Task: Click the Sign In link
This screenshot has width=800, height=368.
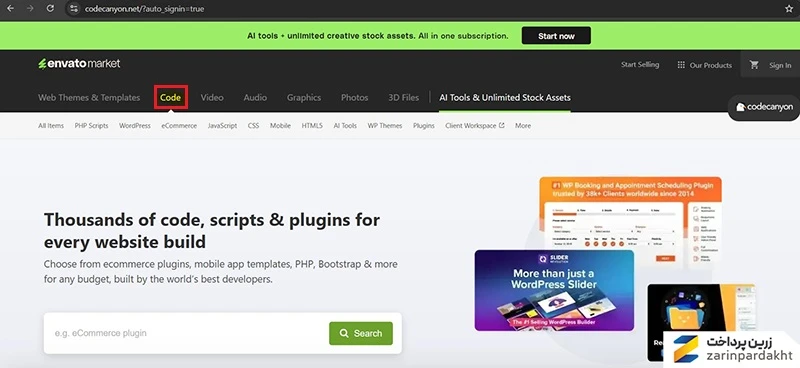Action: [x=780, y=65]
